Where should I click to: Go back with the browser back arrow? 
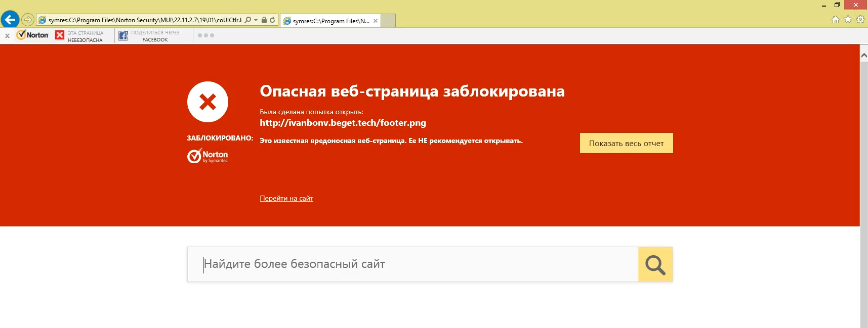[10, 20]
